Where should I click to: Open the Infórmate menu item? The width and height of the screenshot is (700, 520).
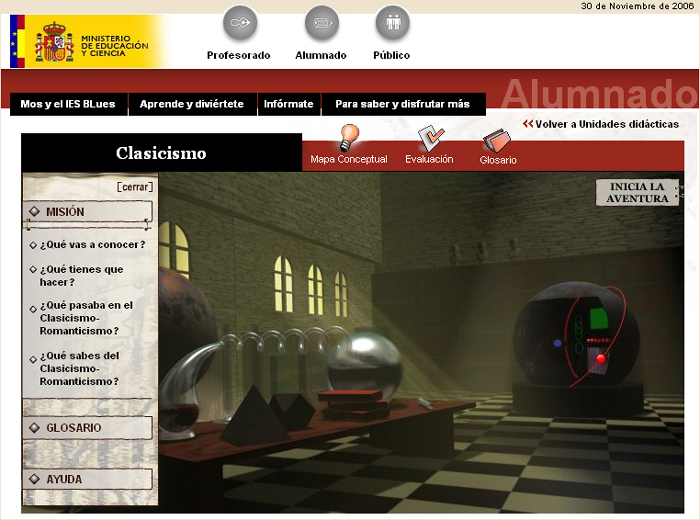(x=288, y=104)
